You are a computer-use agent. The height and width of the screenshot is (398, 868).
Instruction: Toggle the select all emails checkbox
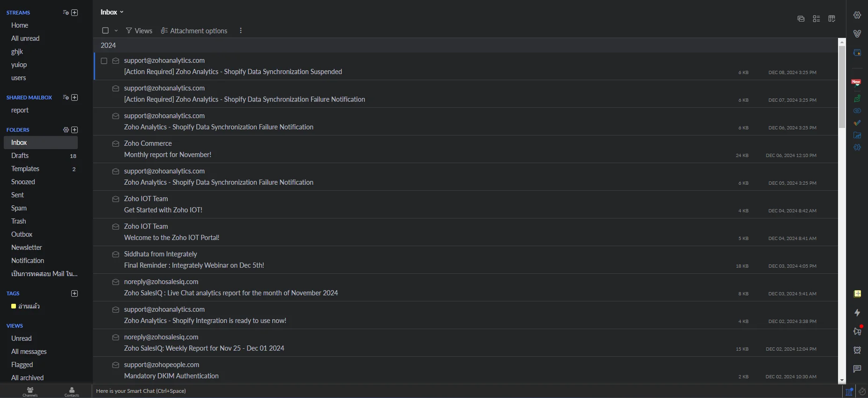pyautogui.click(x=105, y=30)
